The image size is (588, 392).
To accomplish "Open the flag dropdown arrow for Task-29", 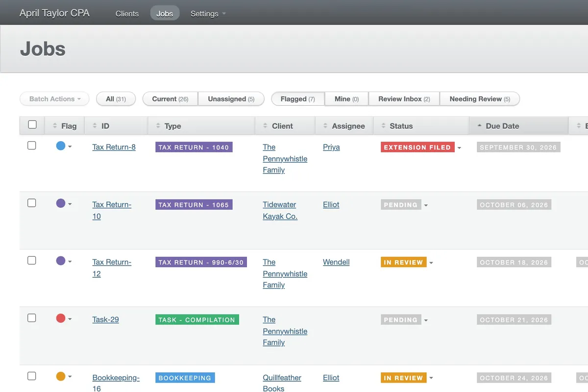I will [70, 319].
